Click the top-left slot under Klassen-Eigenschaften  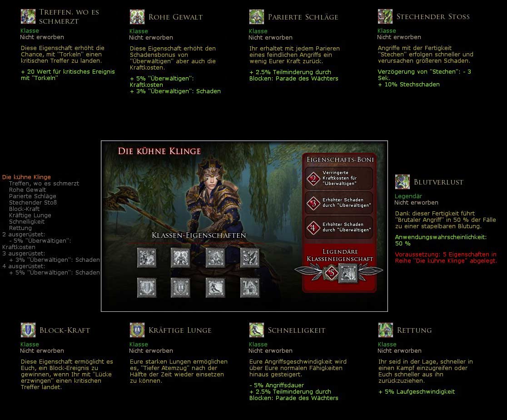[x=147, y=258]
